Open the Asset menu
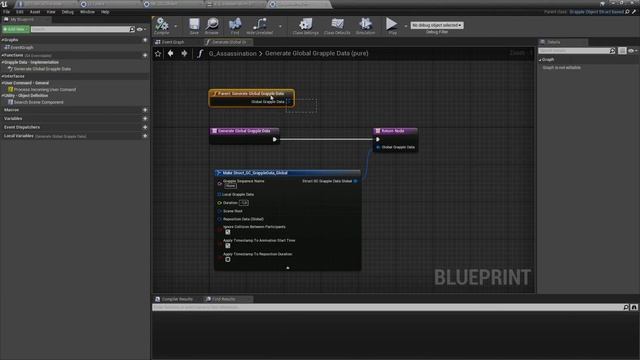 (35, 12)
